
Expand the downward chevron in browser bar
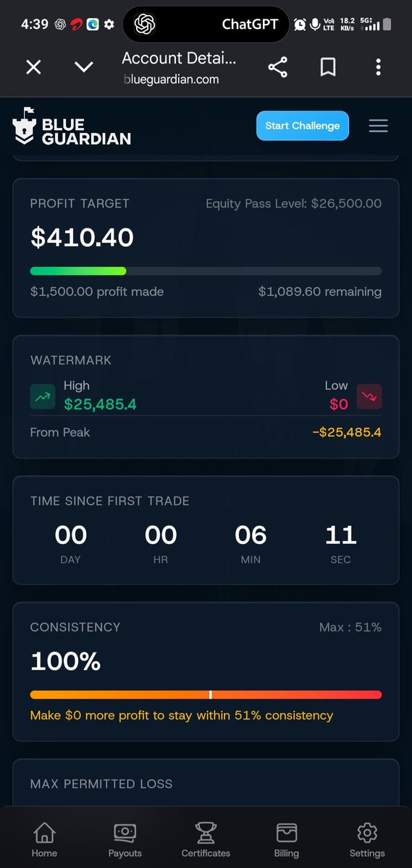pyautogui.click(x=84, y=67)
